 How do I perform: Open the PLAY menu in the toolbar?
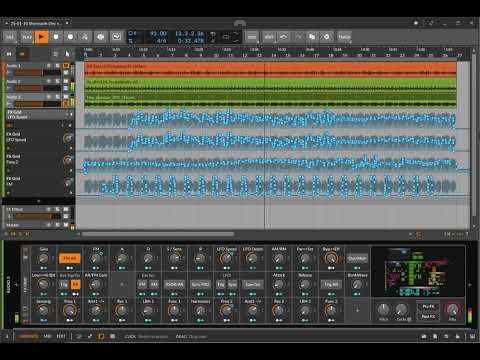point(27,37)
